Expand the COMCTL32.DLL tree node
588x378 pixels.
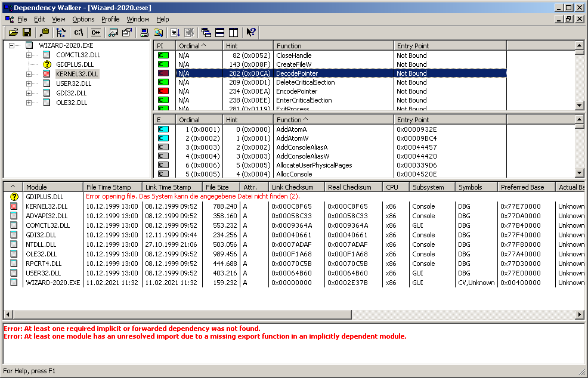[x=29, y=55]
